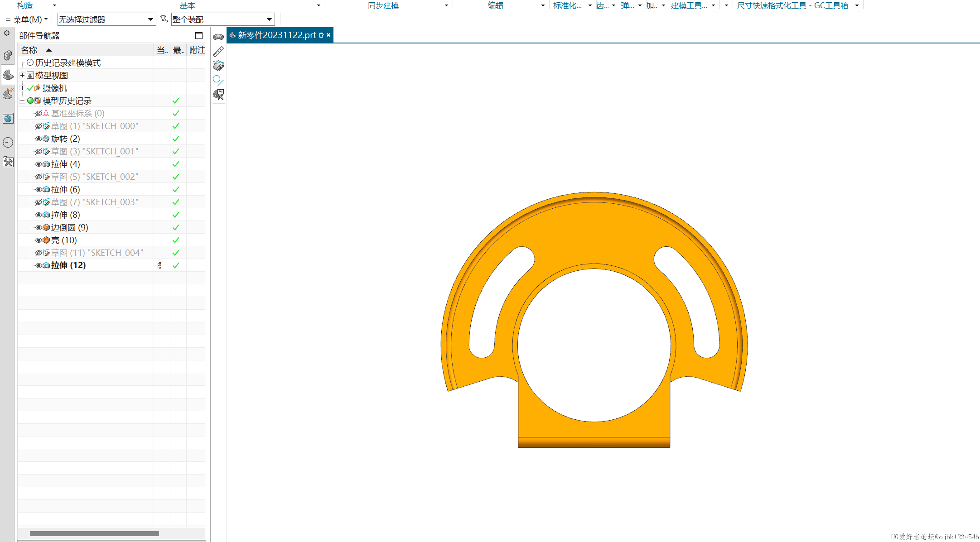Image resolution: width=980 pixels, height=542 pixels.
Task: Hide the 旋转 (2) feature
Action: (39, 139)
